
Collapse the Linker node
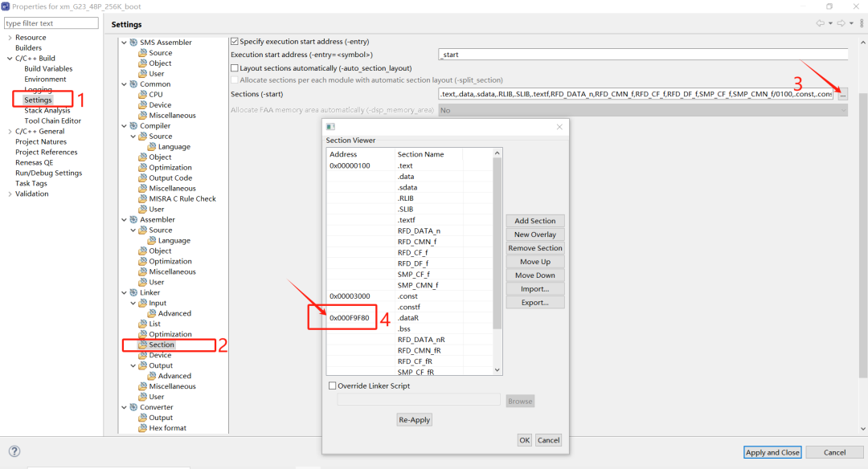click(124, 292)
